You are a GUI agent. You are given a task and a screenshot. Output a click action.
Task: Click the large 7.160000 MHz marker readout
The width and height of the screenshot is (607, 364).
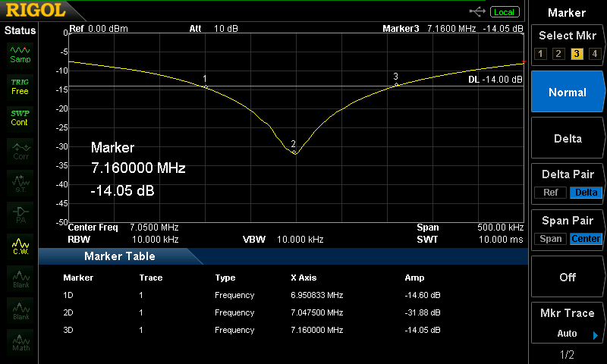coord(138,168)
